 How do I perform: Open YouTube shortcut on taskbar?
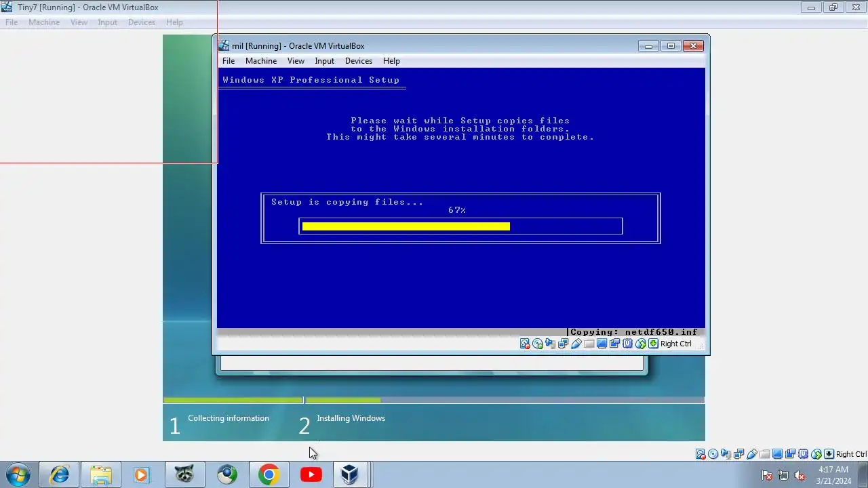point(311,474)
